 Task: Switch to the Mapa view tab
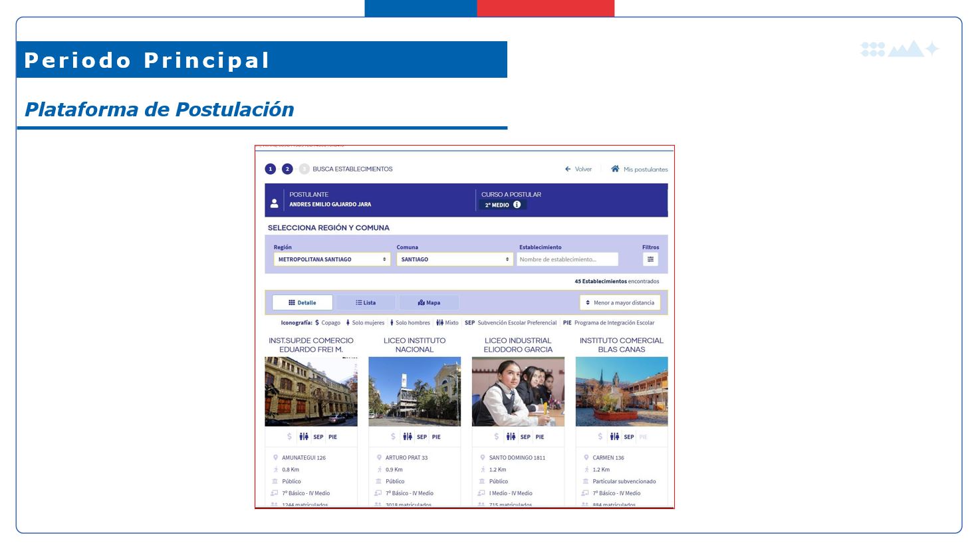429,302
